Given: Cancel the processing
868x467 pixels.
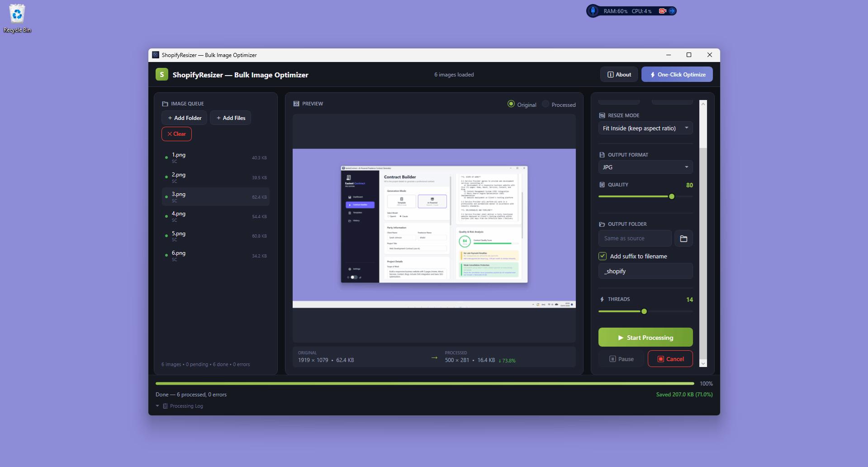Looking at the screenshot, I should point(670,359).
